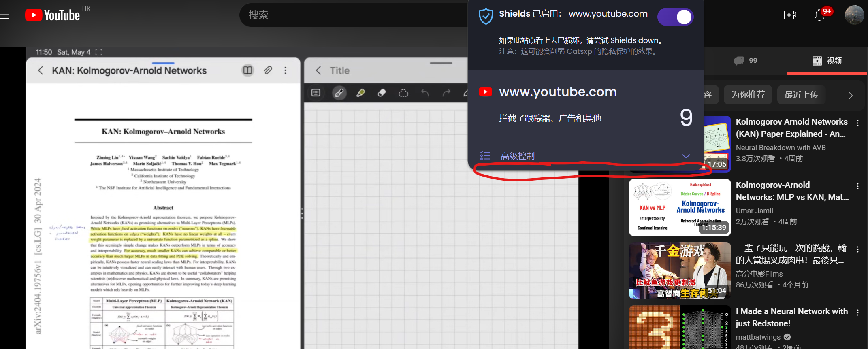Open 高分电影Films channel
The width and height of the screenshot is (868, 349).
[x=759, y=274]
